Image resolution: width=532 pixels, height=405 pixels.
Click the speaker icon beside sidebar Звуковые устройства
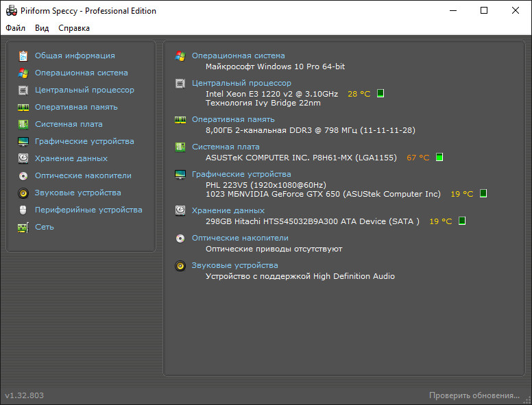(x=23, y=193)
